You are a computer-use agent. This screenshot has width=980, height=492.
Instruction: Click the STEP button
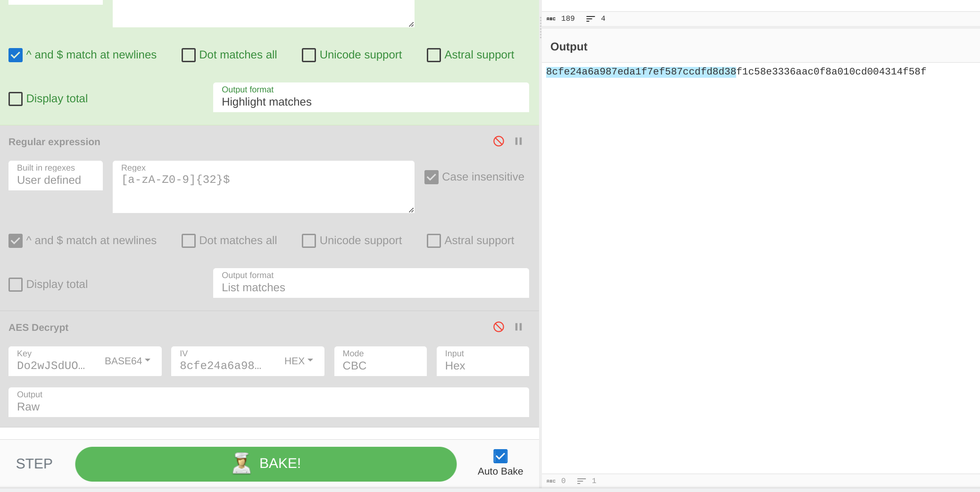(33, 464)
